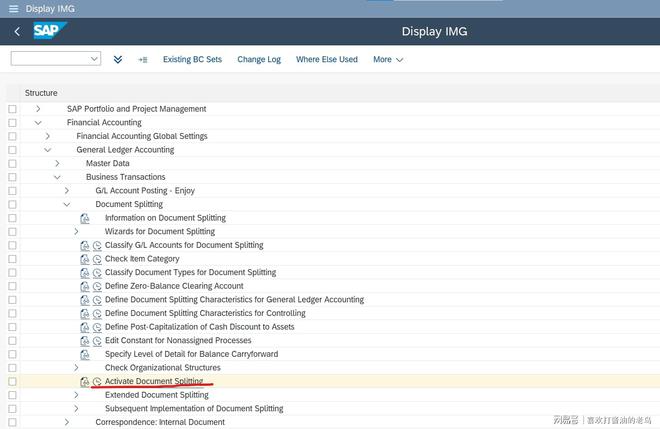Open documentation icon for Classify Document Types
This screenshot has width=660, height=429.
(85, 273)
